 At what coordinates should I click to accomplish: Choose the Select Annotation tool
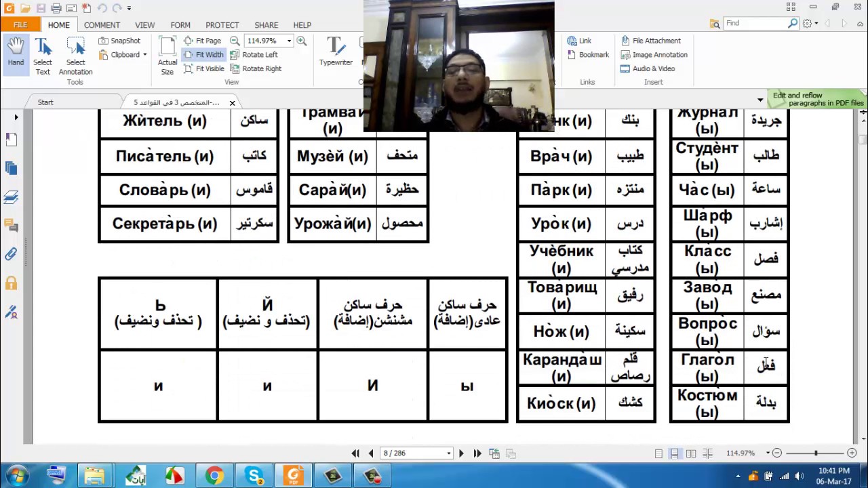point(75,54)
